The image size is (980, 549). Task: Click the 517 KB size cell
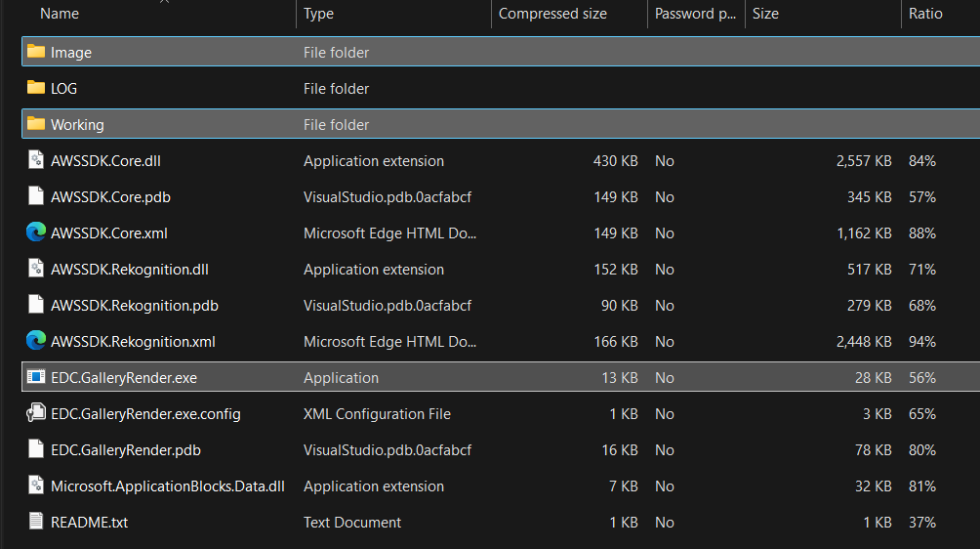point(870,270)
